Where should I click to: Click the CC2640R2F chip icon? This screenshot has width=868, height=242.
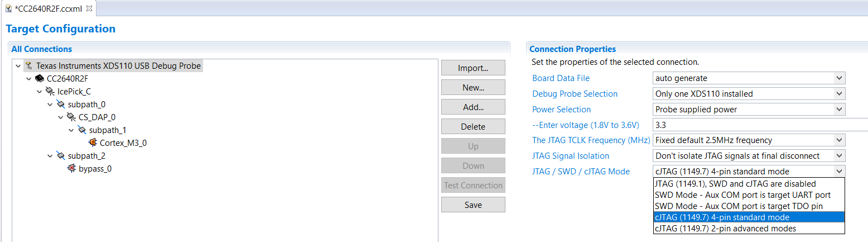click(39, 79)
